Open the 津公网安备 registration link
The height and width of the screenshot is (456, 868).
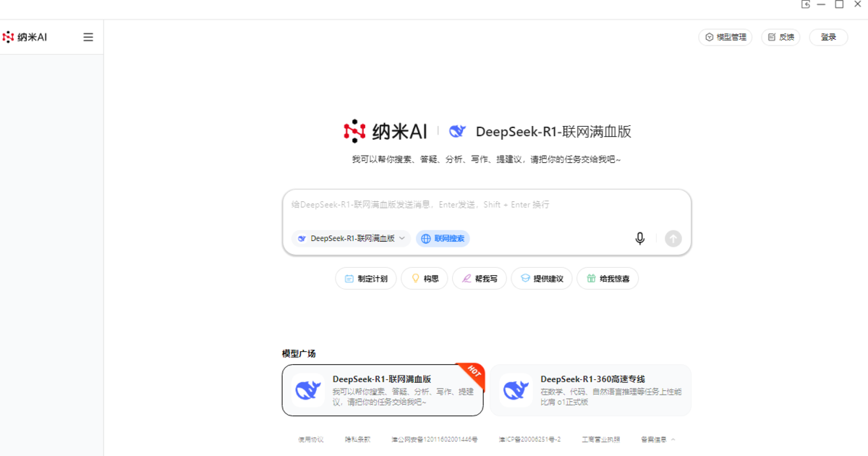tap(435, 439)
